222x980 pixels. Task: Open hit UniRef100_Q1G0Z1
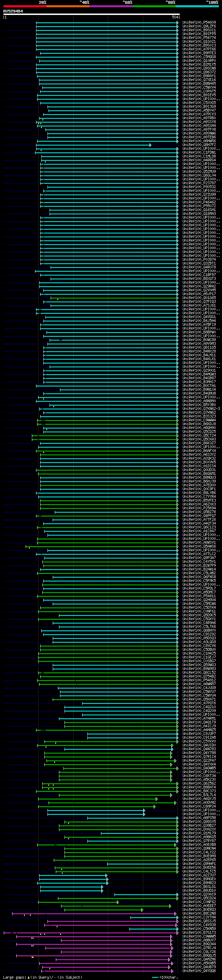pos(199,41)
